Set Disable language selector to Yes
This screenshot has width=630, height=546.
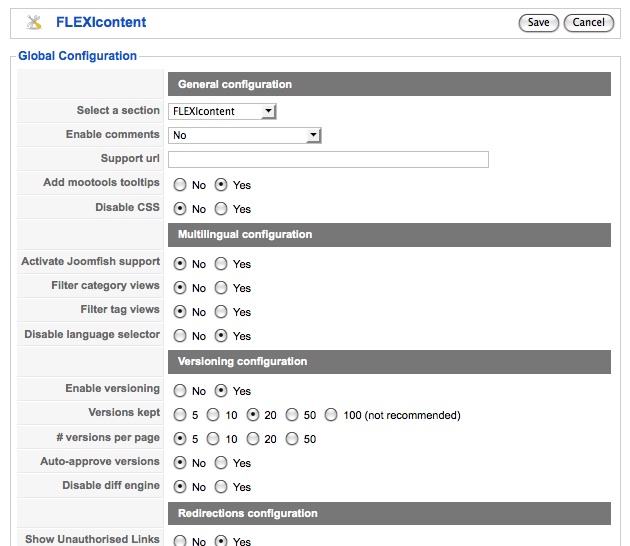click(221, 336)
